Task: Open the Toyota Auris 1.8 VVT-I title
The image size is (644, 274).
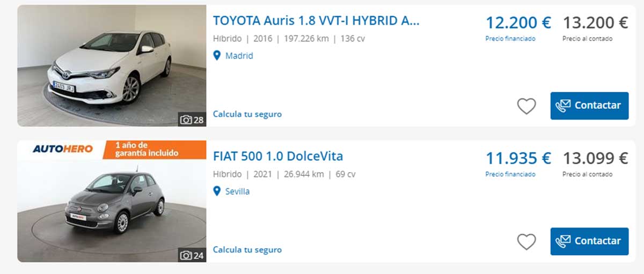Action: tap(316, 21)
